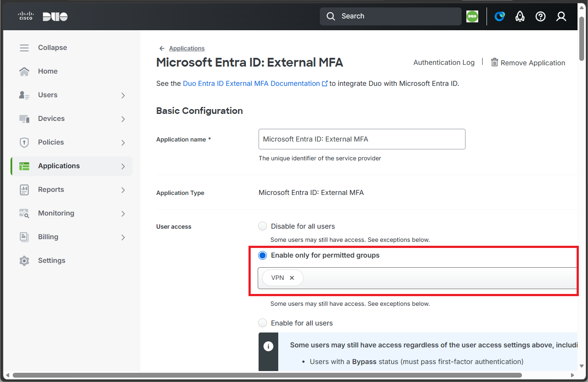
Task: Click the trash icon for Remove Application
Action: coord(494,62)
